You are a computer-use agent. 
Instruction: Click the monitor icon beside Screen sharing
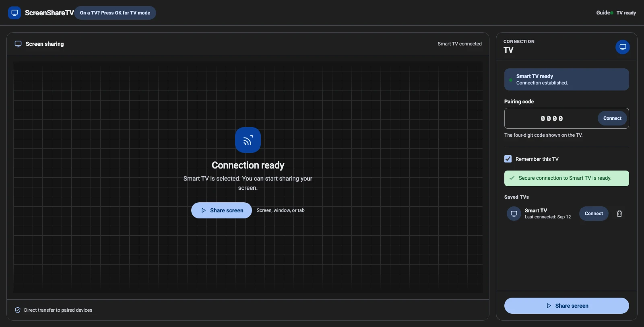click(18, 44)
